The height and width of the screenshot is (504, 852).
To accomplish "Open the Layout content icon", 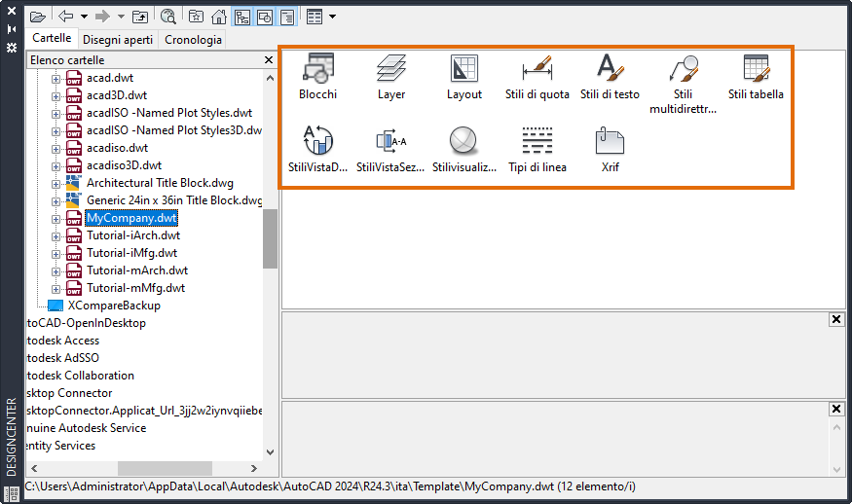I will [464, 77].
